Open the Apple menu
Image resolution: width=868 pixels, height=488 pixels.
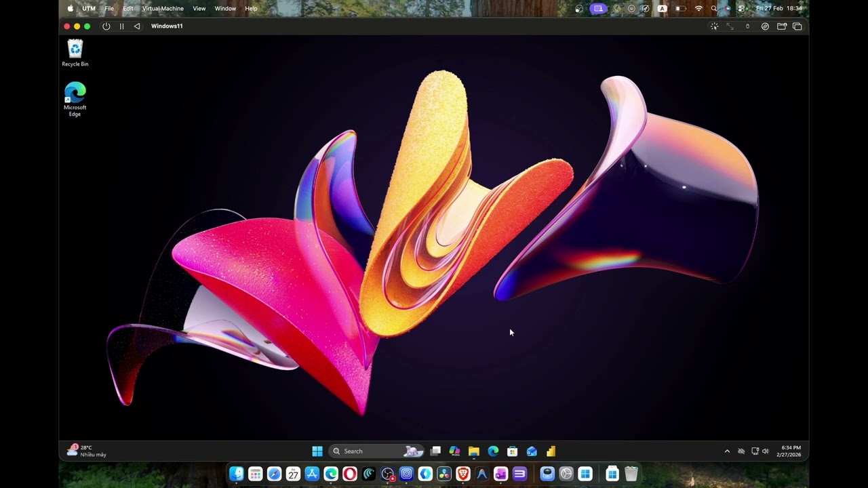pos(71,9)
